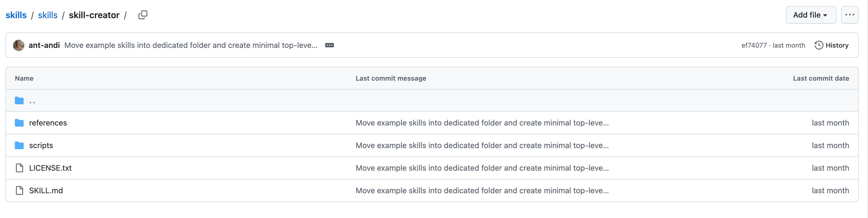Expand the truncated commit message ellipsis
This screenshot has height=218, width=868.
pos(329,45)
